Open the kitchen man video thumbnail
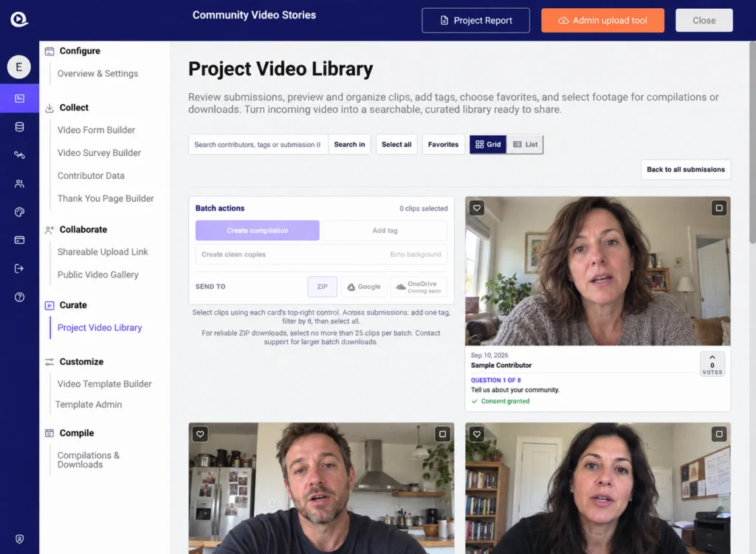The width and height of the screenshot is (756, 554). [x=321, y=488]
